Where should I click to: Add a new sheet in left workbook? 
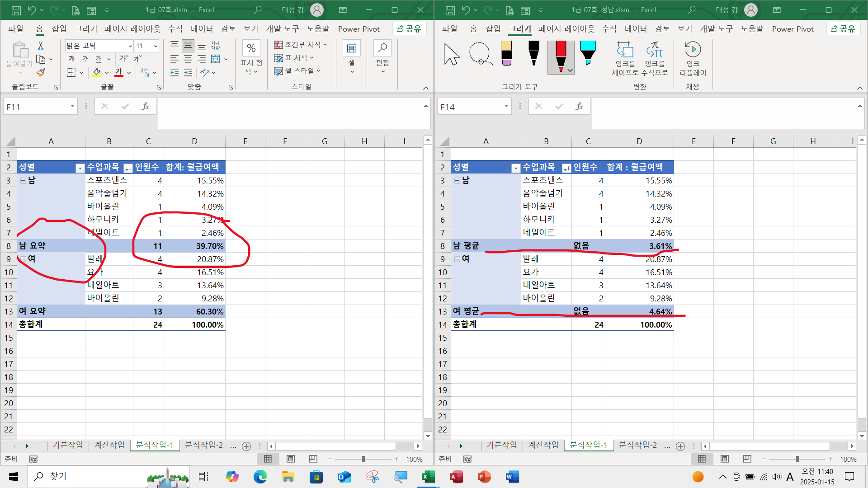tap(246, 446)
